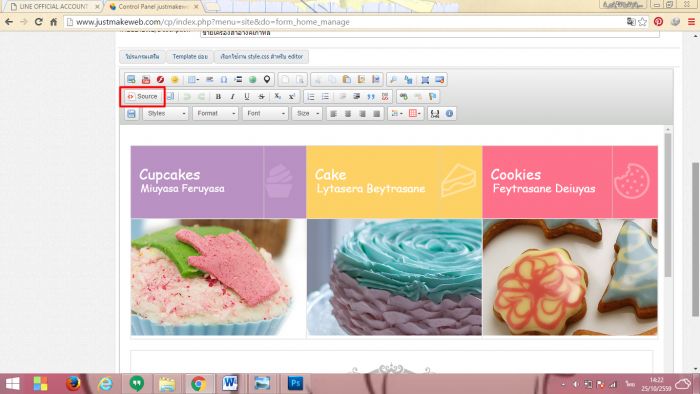700x394 pixels.
Task: Open Photoshop from the taskbar
Action: point(295,383)
